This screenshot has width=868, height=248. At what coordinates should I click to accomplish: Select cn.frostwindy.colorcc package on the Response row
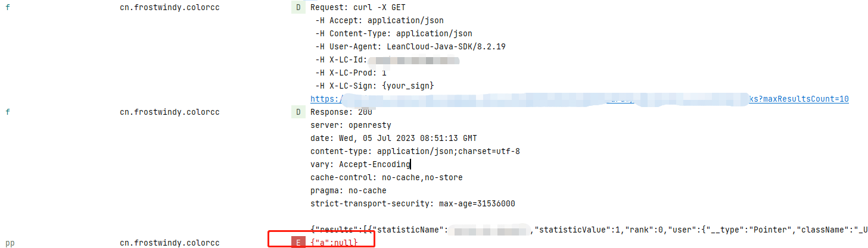point(169,112)
